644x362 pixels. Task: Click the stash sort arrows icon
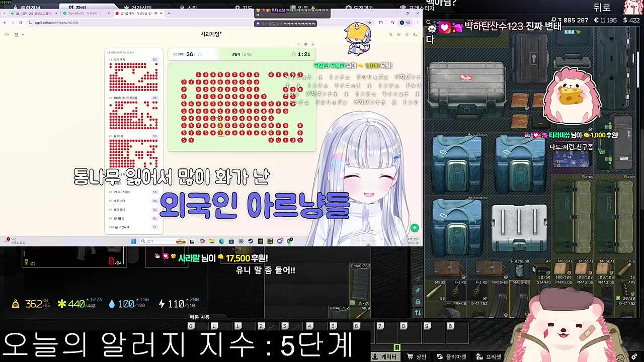(x=418, y=313)
